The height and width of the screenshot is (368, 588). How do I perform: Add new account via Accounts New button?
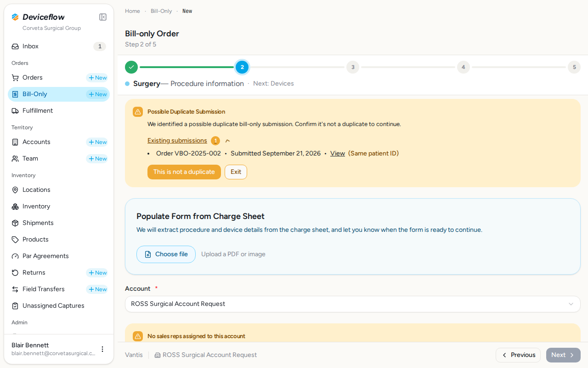coord(97,142)
